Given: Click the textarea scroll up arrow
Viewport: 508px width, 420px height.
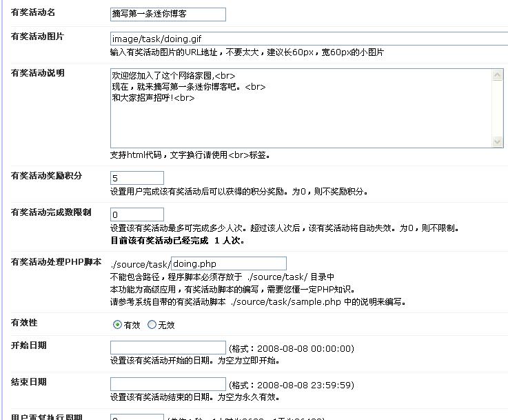Looking at the screenshot, I should [497, 75].
